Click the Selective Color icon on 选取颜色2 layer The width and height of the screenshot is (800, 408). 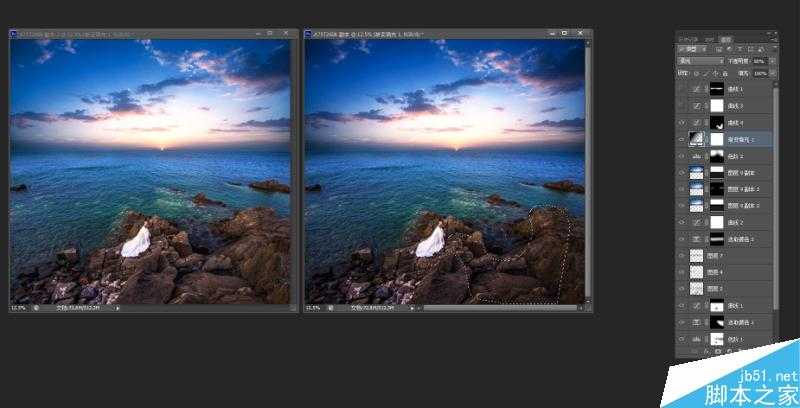point(697,240)
